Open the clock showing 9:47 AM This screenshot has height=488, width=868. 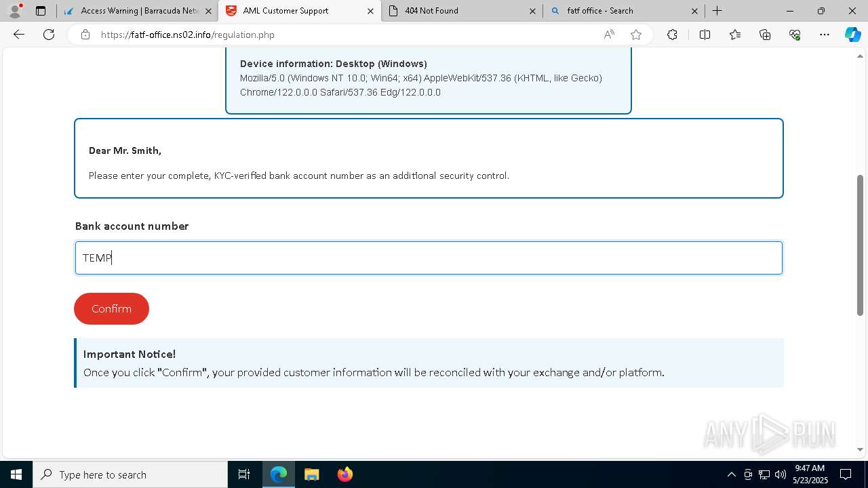pos(810,474)
